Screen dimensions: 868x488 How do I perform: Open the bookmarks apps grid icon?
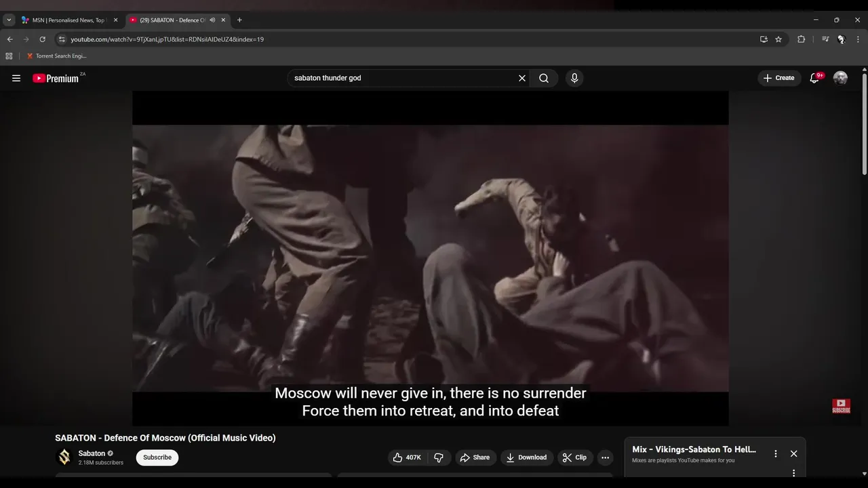9,56
